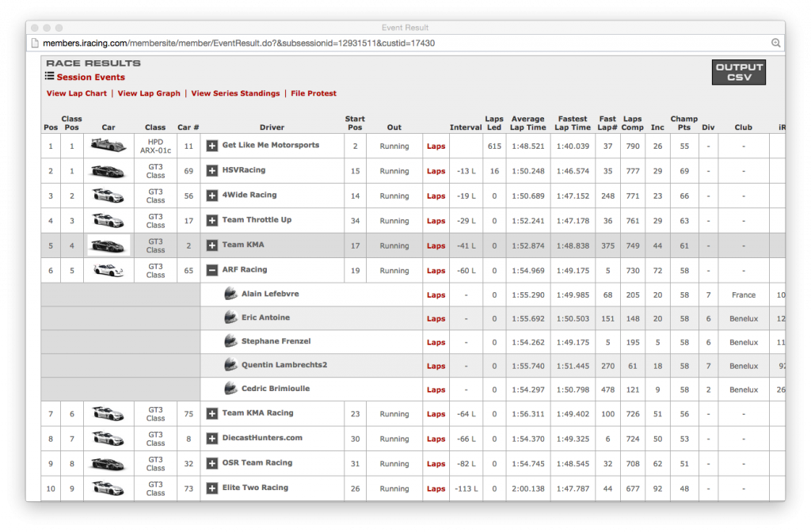Click the Champ Pts column header
The width and height of the screenshot is (811, 532).
(683, 123)
